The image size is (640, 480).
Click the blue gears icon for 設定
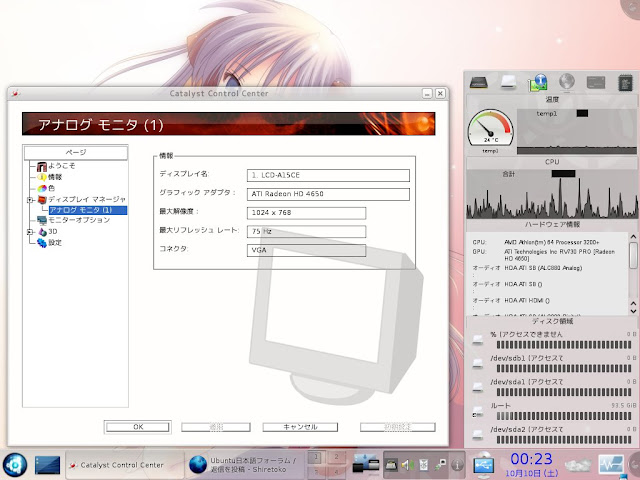click(x=42, y=242)
